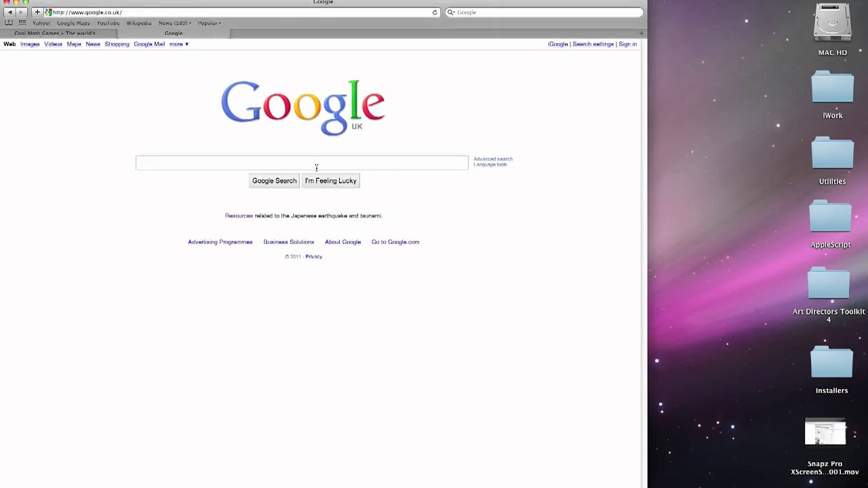868x488 pixels.
Task: Open the Maps link in Google navigation
Action: pyautogui.click(x=74, y=44)
